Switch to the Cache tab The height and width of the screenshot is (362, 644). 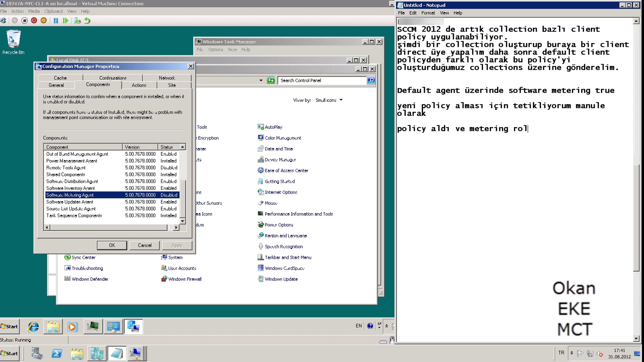click(60, 78)
